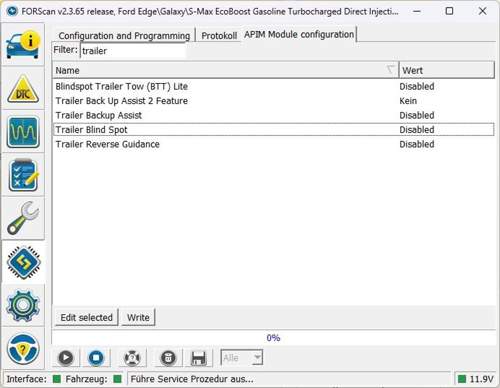Open the tests checklist section
The image size is (500, 388).
coord(23,176)
